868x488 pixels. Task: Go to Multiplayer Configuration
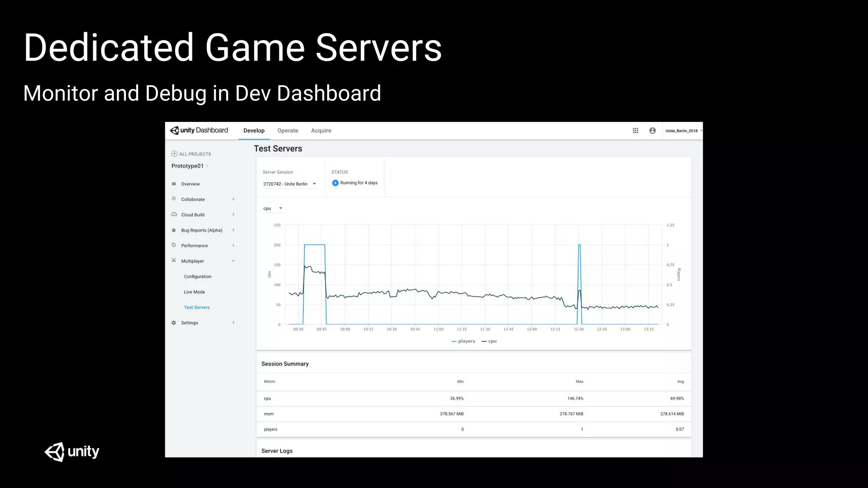tap(198, 277)
